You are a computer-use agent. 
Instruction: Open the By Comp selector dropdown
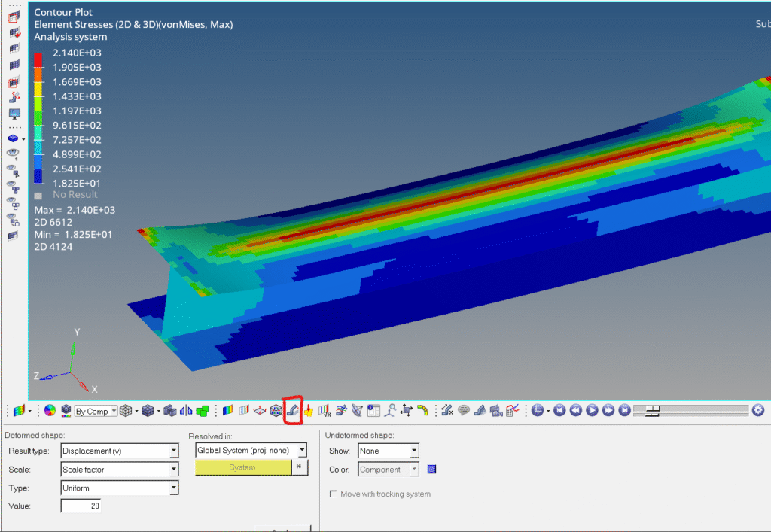click(114, 411)
